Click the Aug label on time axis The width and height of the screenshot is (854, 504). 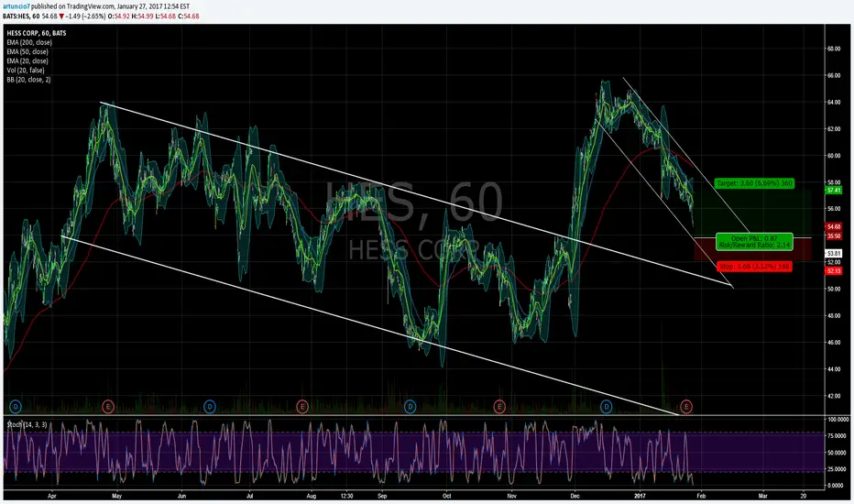[311, 496]
